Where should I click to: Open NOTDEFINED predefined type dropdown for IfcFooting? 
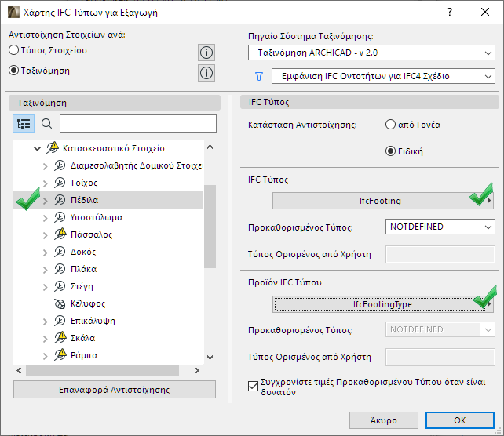coord(440,227)
